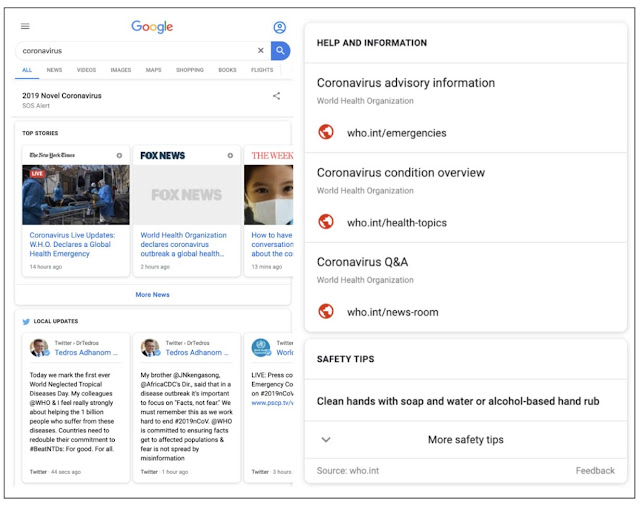
Task: Click More safety tips text
Action: (466, 439)
